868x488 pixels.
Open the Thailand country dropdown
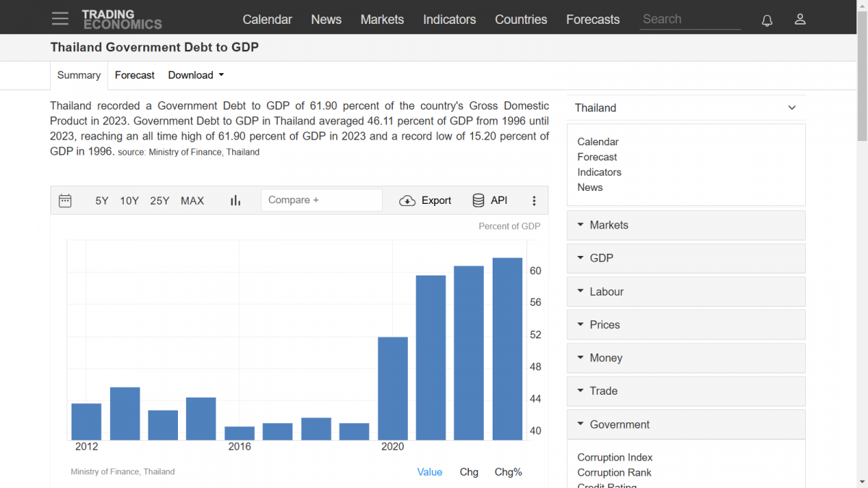686,108
